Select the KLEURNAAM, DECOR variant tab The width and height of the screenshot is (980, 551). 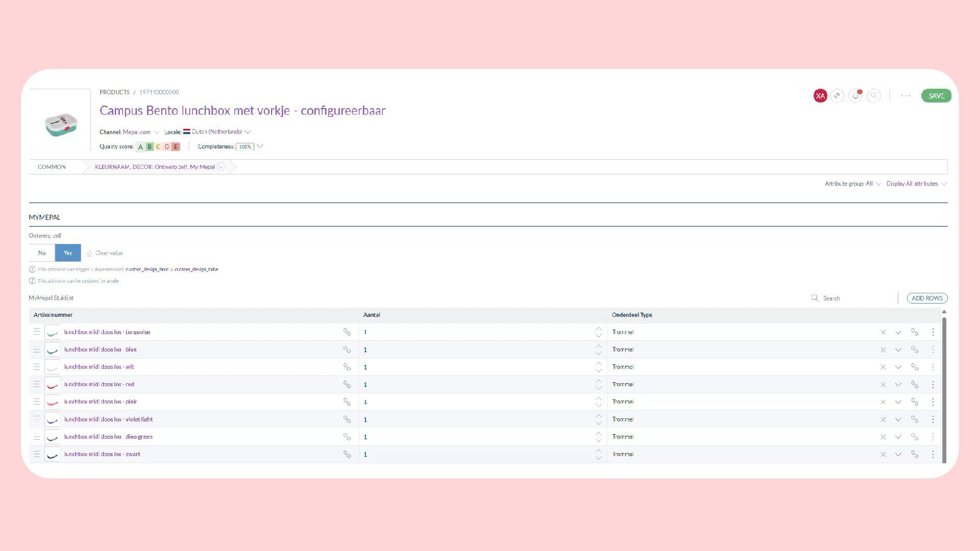coord(155,167)
